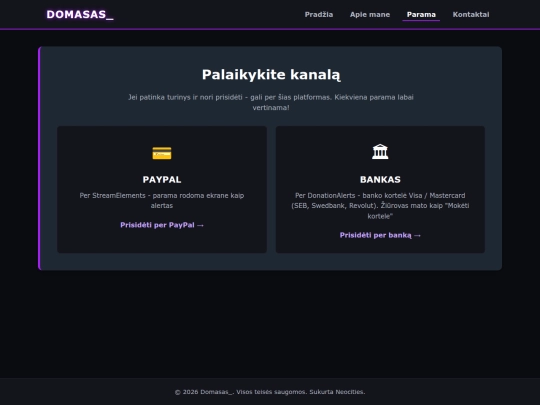Click the arrow after Prisidėti per banką

pos(417,236)
